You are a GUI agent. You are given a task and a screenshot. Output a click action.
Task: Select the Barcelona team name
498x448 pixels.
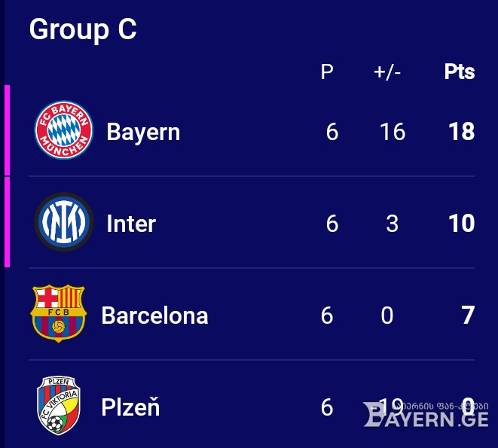tap(154, 315)
